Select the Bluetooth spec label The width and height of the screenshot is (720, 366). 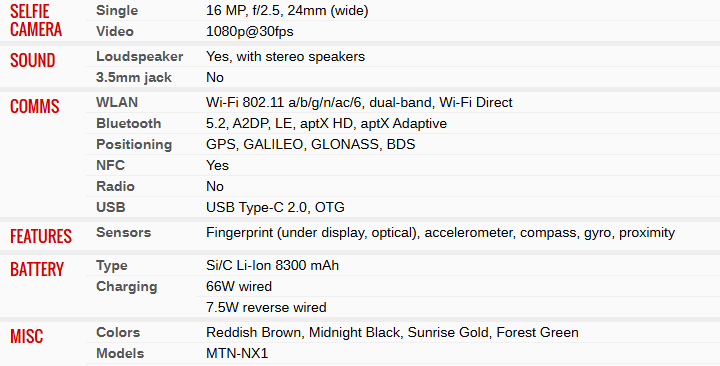(x=128, y=123)
